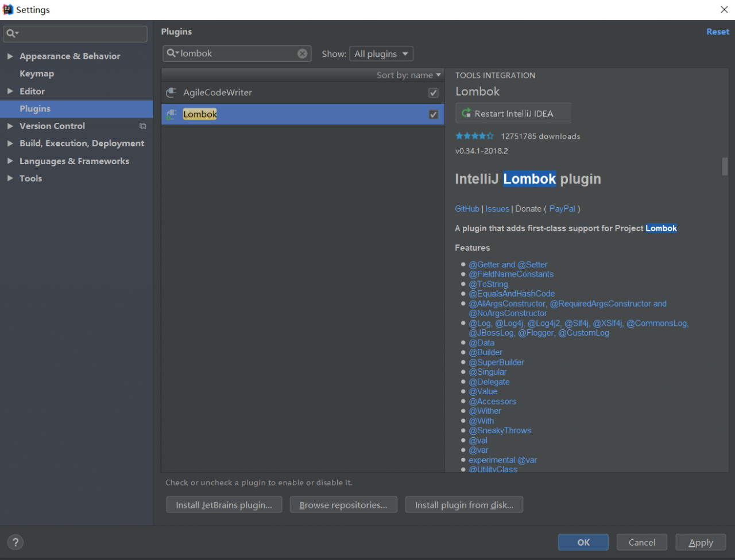
Task: Open Tools category in settings sidebar
Action: pos(30,178)
